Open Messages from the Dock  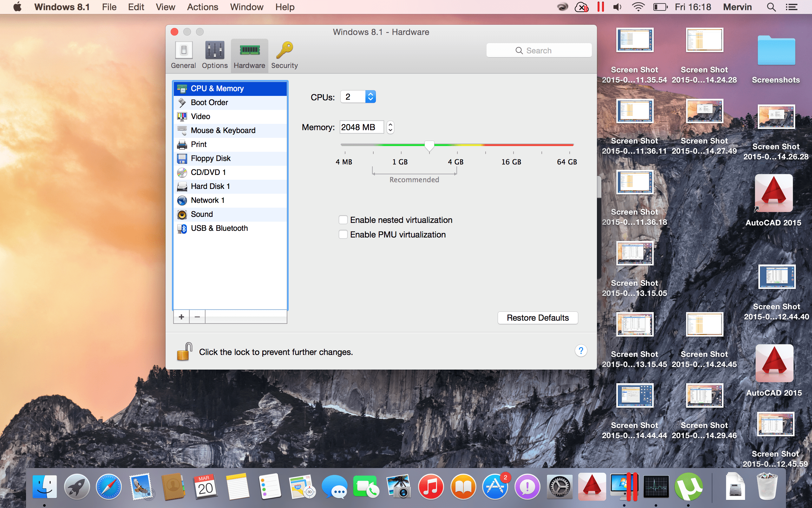coord(334,486)
